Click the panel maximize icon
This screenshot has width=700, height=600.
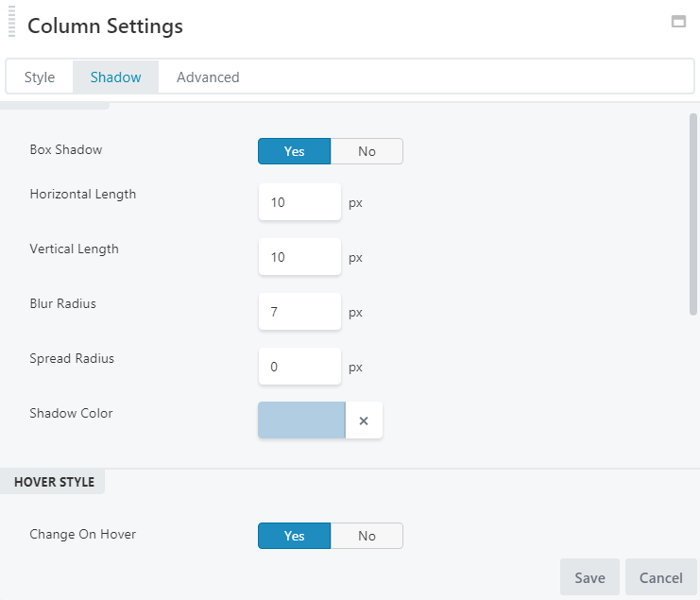click(678, 22)
